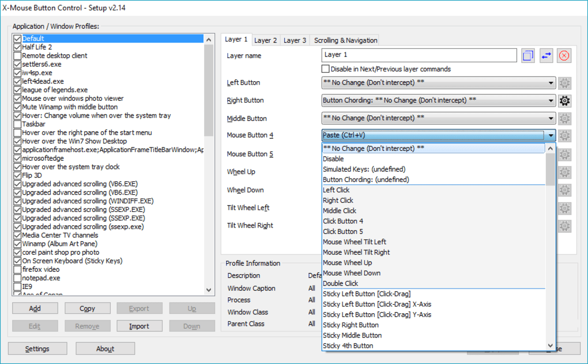Click the duplicate layer icon beside Layer name
Image resolution: width=588 pixels, height=364 pixels.
click(x=527, y=55)
